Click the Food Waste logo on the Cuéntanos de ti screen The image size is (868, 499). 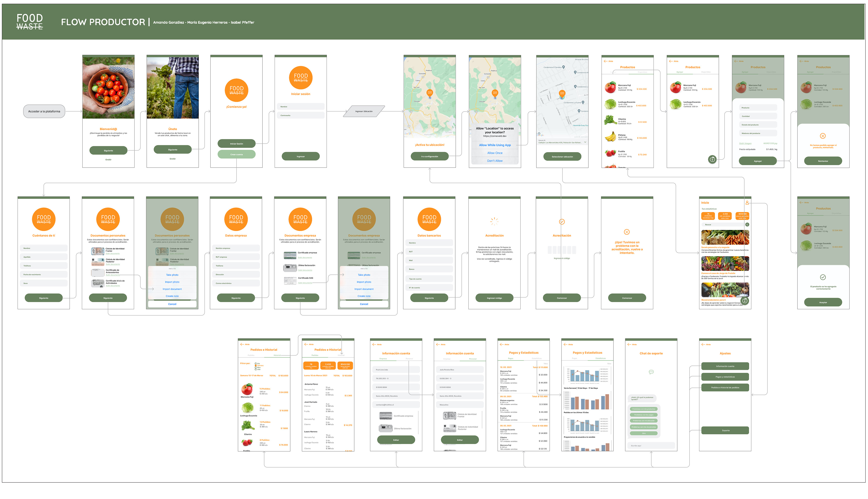pyautogui.click(x=43, y=219)
